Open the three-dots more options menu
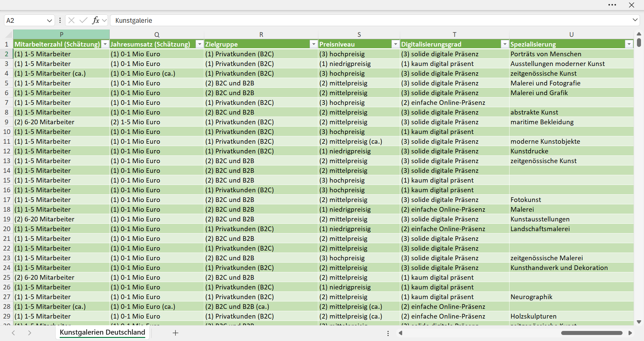This screenshot has width=644, height=341. (612, 5)
